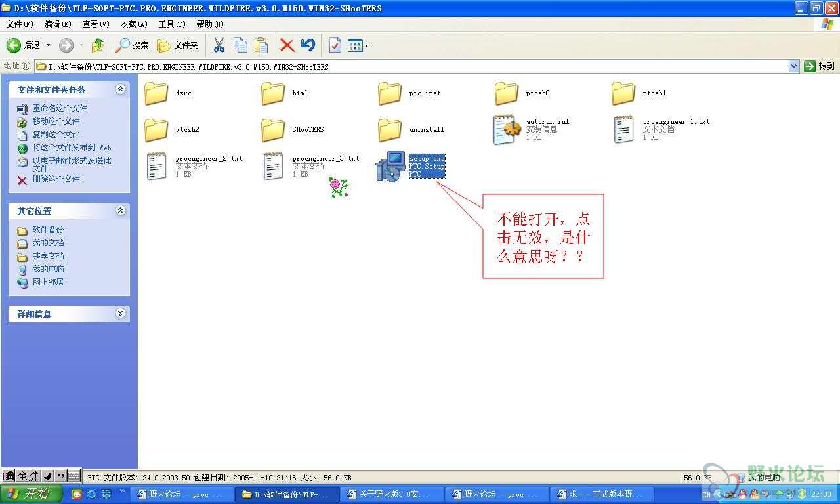The height and width of the screenshot is (504, 840).
Task: Open the 收藏(A) menu
Action: click(x=133, y=24)
